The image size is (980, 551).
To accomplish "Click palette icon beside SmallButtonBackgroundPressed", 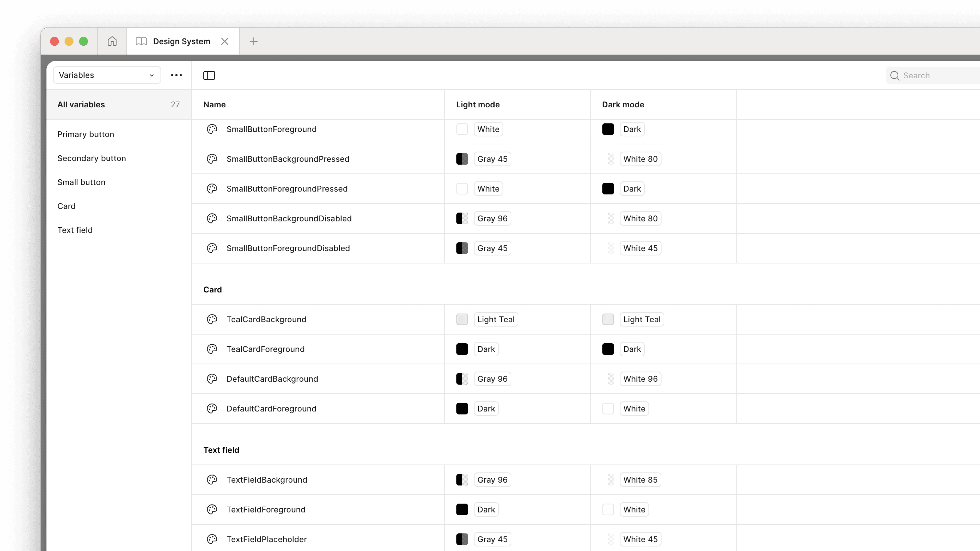I will point(212,159).
